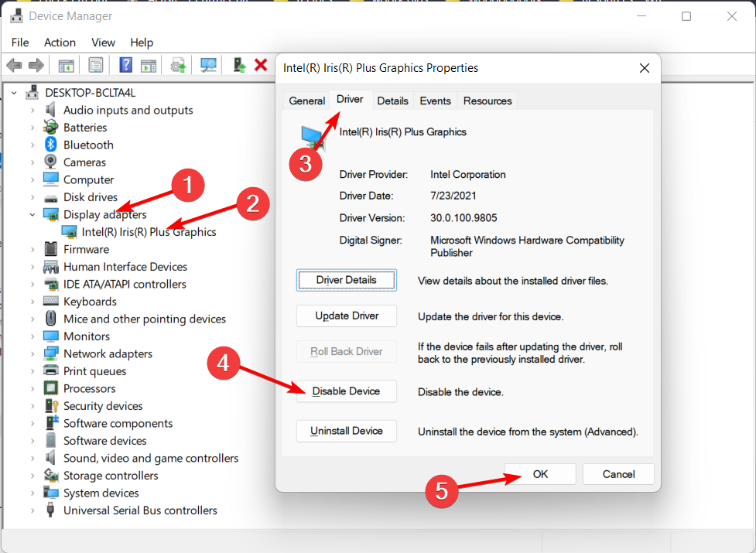Click the Forward arrow in the toolbar
This screenshot has height=553, width=756.
coord(36,64)
